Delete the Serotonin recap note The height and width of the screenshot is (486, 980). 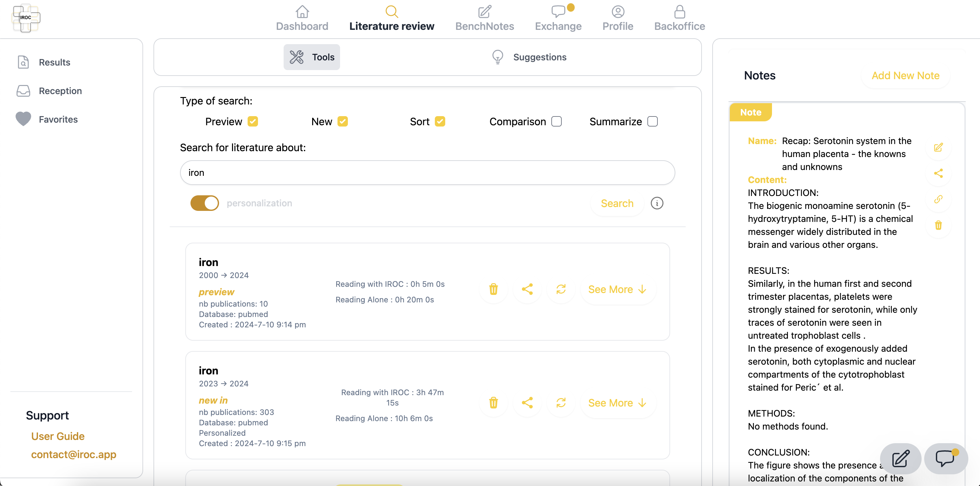click(938, 225)
